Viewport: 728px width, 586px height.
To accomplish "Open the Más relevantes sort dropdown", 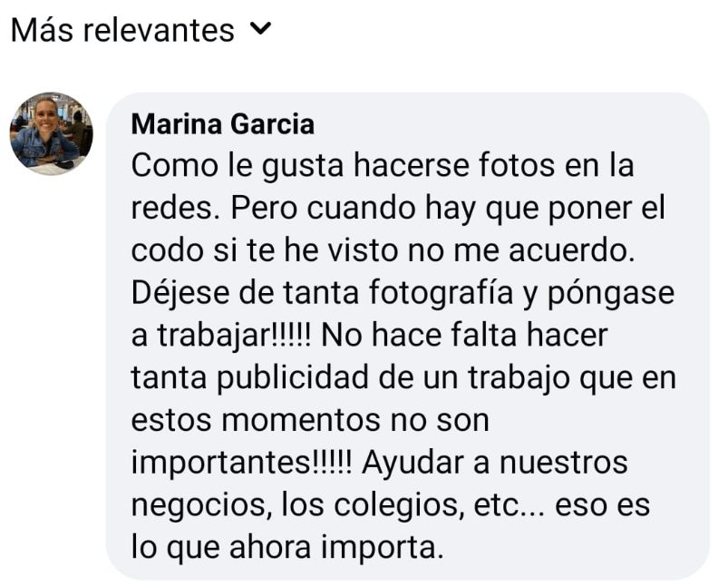I will (x=141, y=30).
